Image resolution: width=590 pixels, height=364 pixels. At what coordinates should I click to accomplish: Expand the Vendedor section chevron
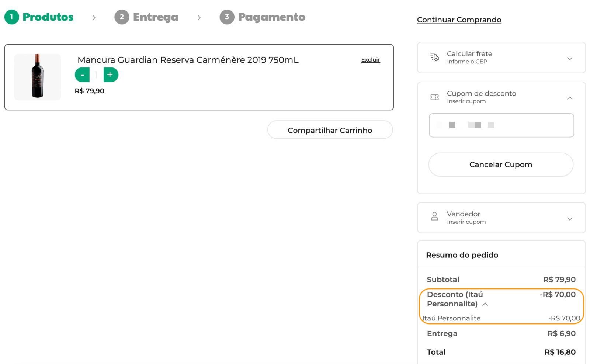pyautogui.click(x=570, y=219)
